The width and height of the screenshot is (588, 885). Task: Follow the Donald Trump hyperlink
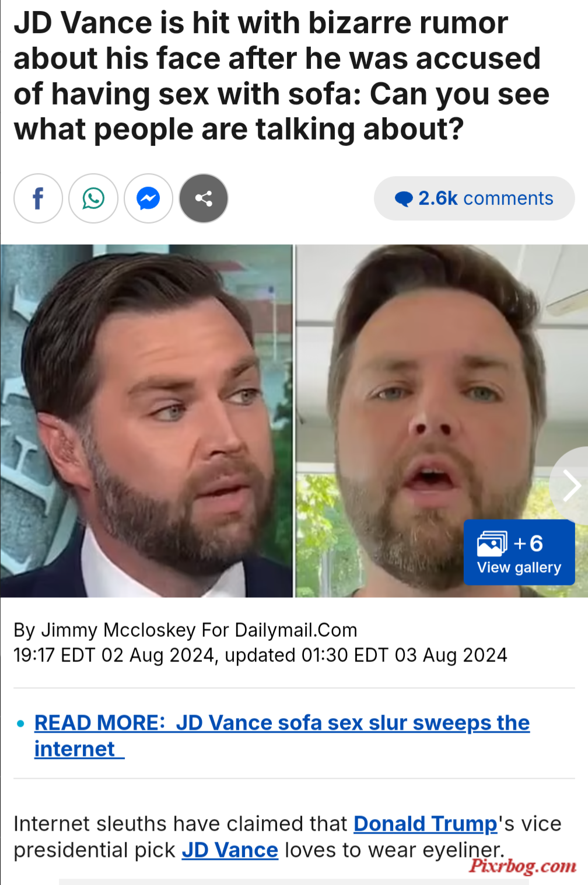[x=425, y=824]
